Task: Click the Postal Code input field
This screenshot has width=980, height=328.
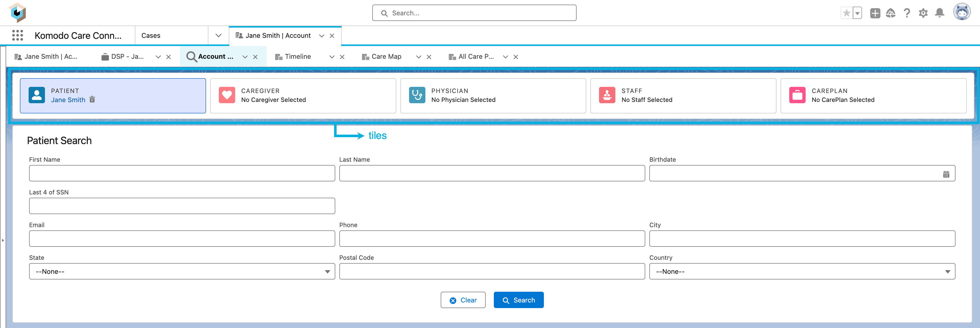Action: pos(492,271)
